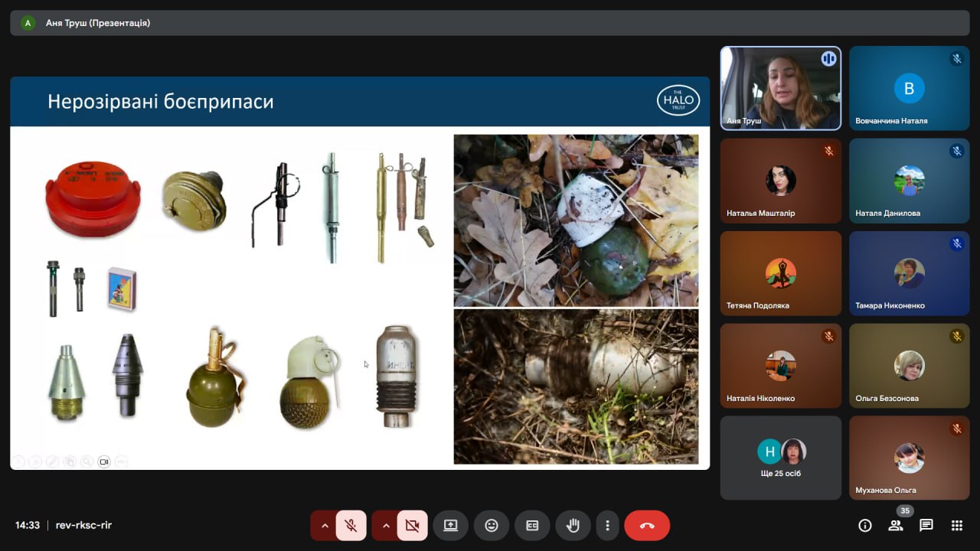Click the camera icon on slide toolbar
The height and width of the screenshot is (551, 980).
[x=104, y=461]
